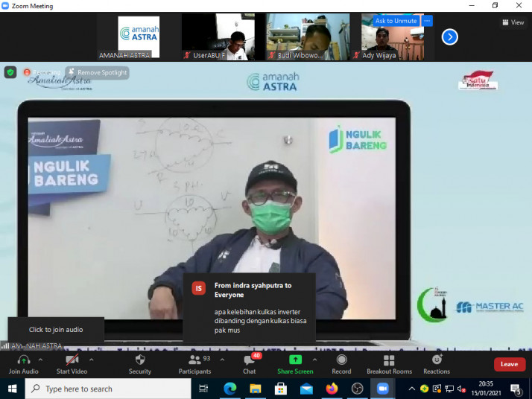
Task: Start recording with the Record icon
Action: click(x=341, y=360)
